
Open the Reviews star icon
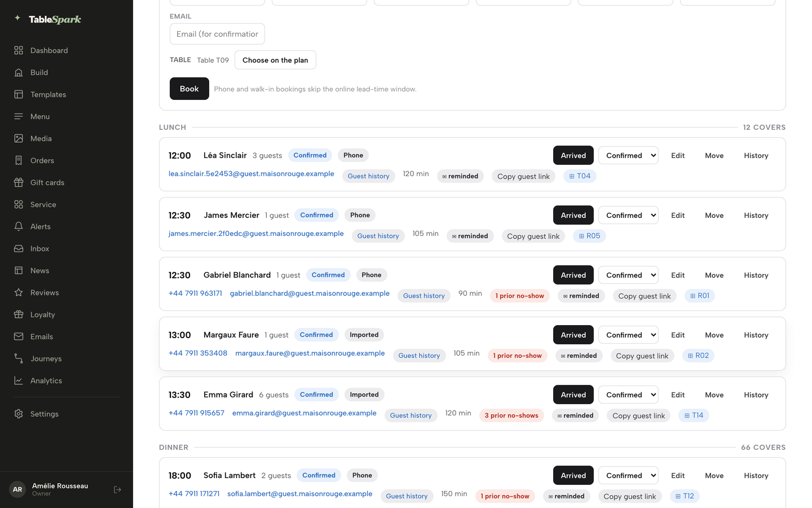pos(19,292)
